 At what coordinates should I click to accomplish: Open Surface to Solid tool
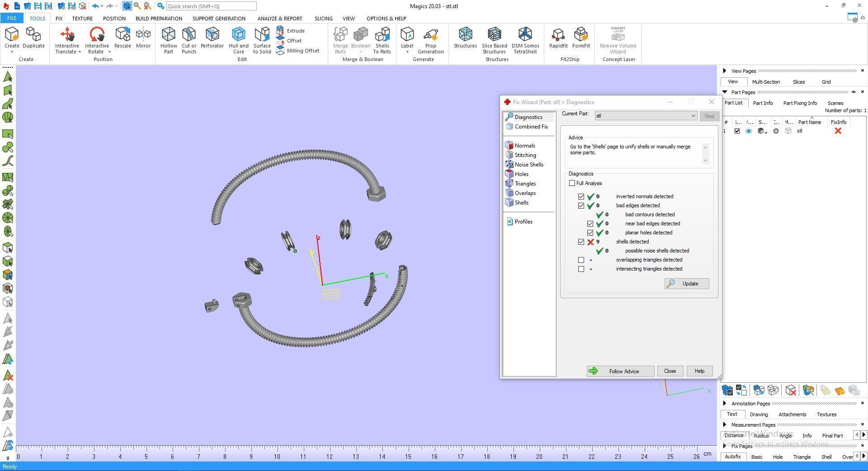pos(262,40)
